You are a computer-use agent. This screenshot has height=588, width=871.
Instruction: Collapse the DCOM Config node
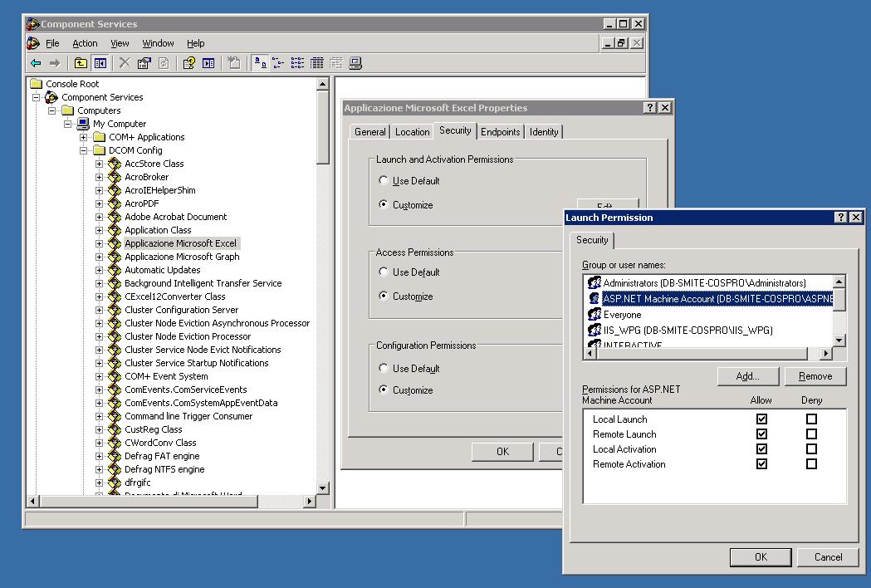pyautogui.click(x=83, y=150)
